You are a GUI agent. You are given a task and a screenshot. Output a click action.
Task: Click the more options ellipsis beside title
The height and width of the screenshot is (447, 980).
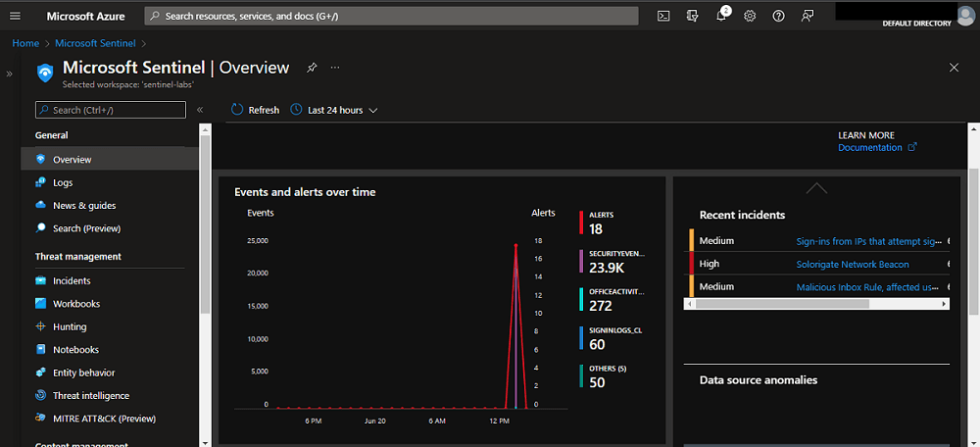coord(335,68)
